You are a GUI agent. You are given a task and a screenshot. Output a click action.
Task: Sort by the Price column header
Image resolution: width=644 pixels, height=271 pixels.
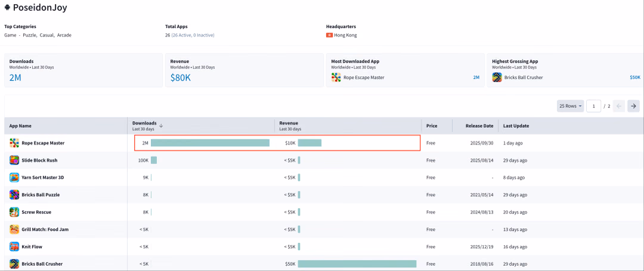pos(432,126)
